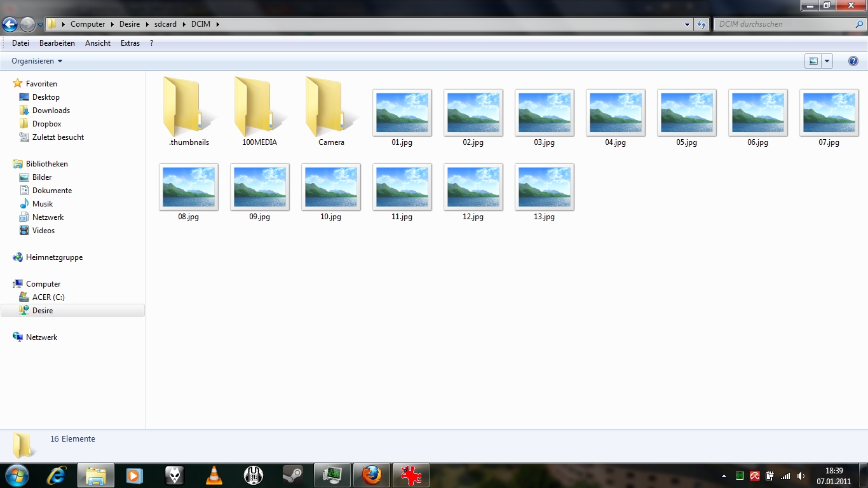Open the Steam taskbar icon
This screenshot has height=488, width=868.
(x=293, y=475)
